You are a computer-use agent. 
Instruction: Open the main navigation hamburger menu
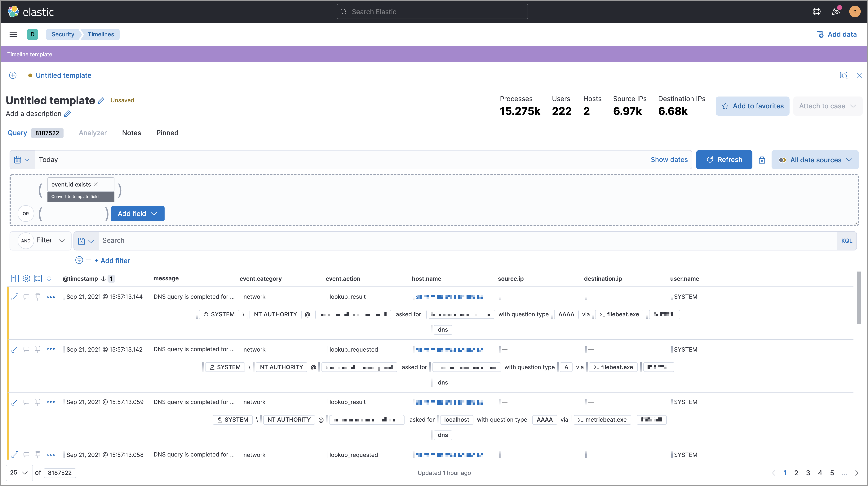coord(13,34)
